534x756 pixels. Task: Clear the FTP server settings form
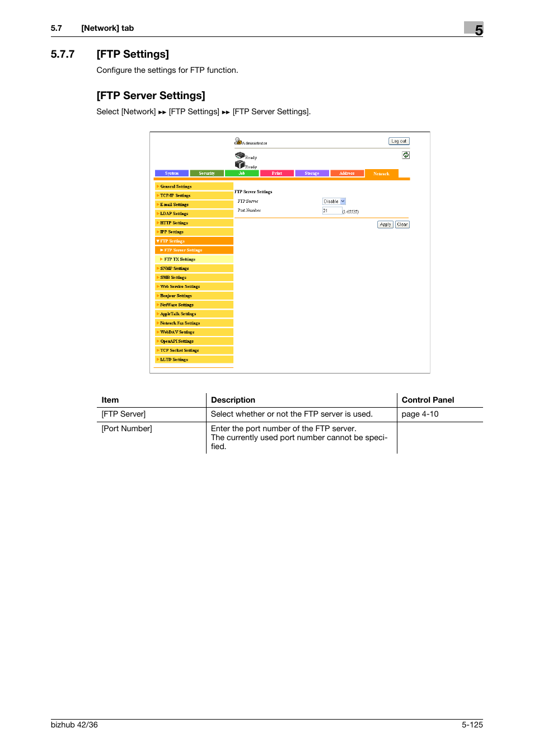402,225
